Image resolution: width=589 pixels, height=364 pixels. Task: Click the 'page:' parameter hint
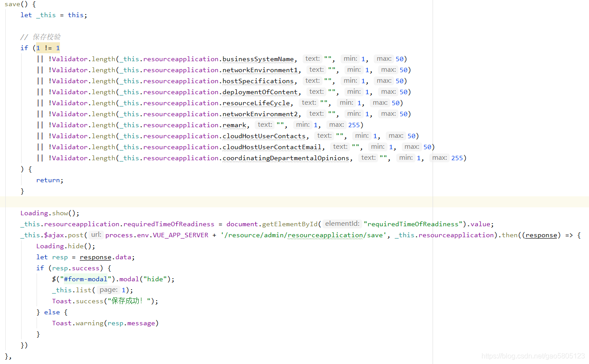point(108,290)
